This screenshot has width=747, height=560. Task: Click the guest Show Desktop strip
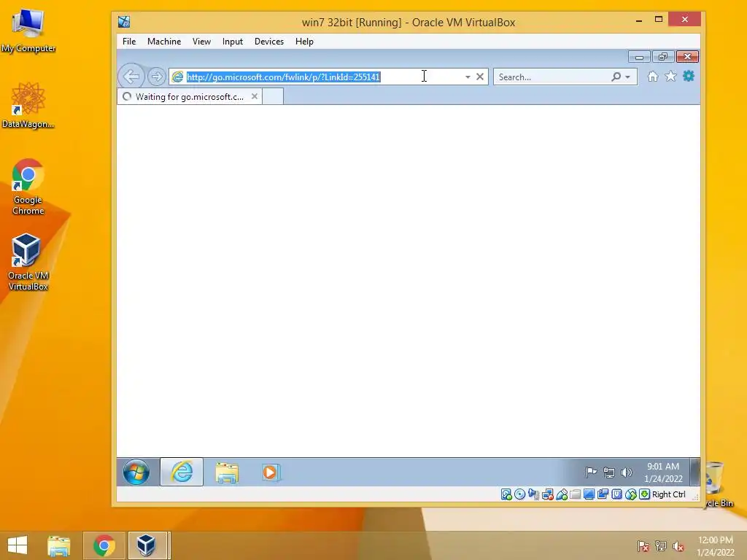pos(695,472)
